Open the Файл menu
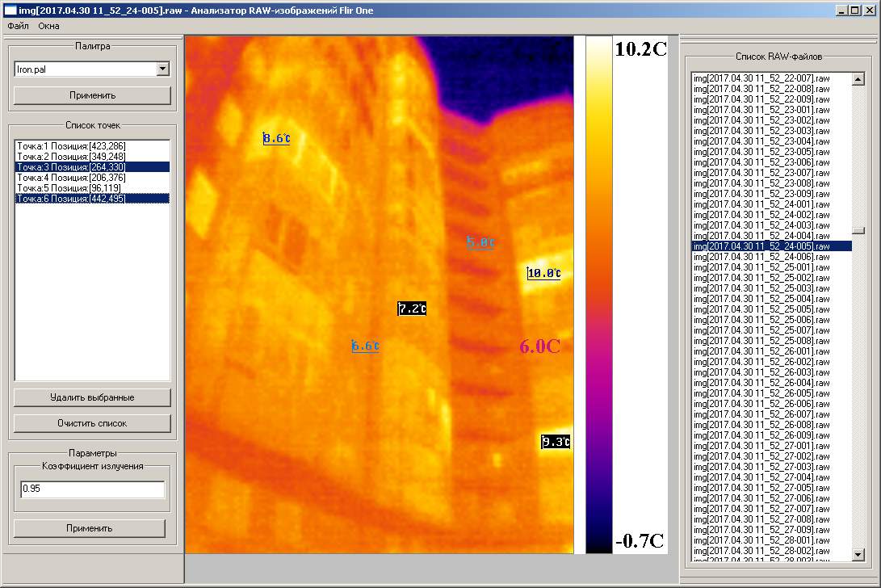Screen dimensions: 881x588 coord(17,26)
